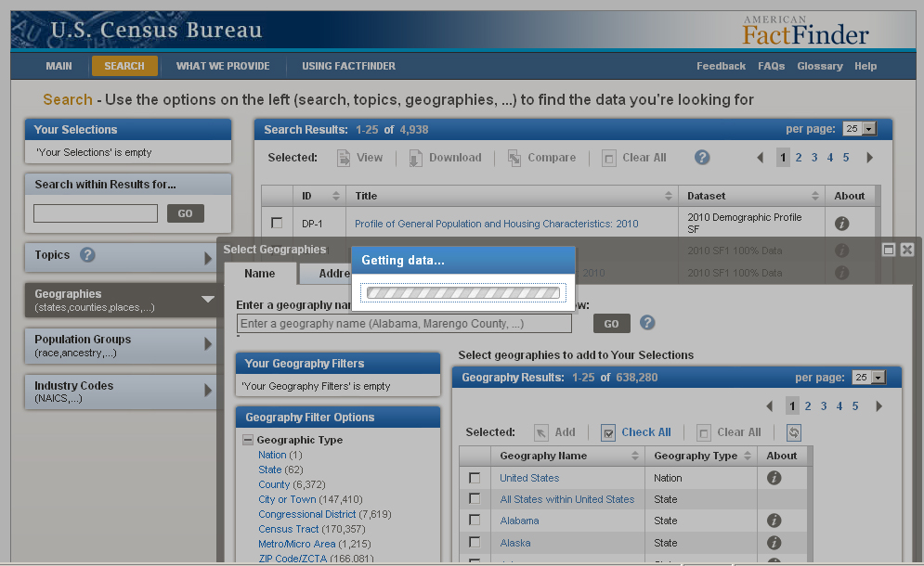Viewport: 924px width, 566px height.
Task: Click the FAQs link
Action: (x=772, y=66)
